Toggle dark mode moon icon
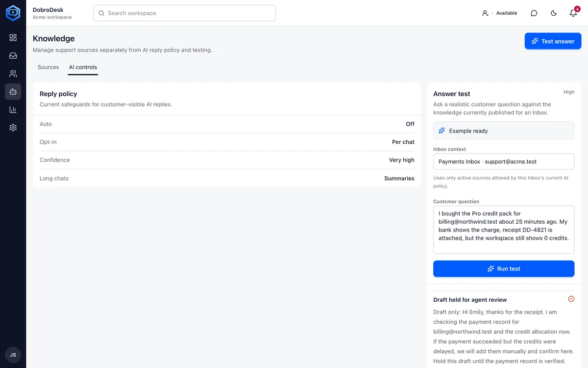The width and height of the screenshot is (588, 368). coord(554,13)
